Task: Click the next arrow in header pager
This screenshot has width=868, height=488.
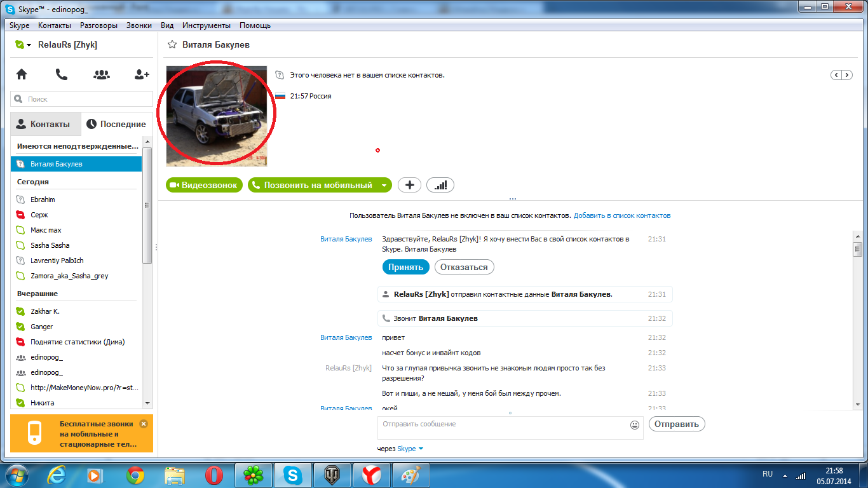Action: pyautogui.click(x=847, y=75)
